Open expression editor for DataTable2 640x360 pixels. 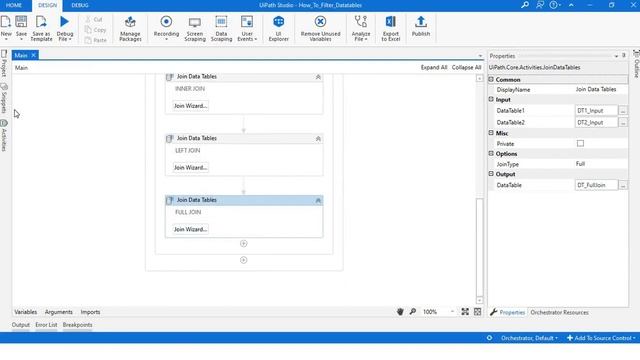pyautogui.click(x=623, y=122)
